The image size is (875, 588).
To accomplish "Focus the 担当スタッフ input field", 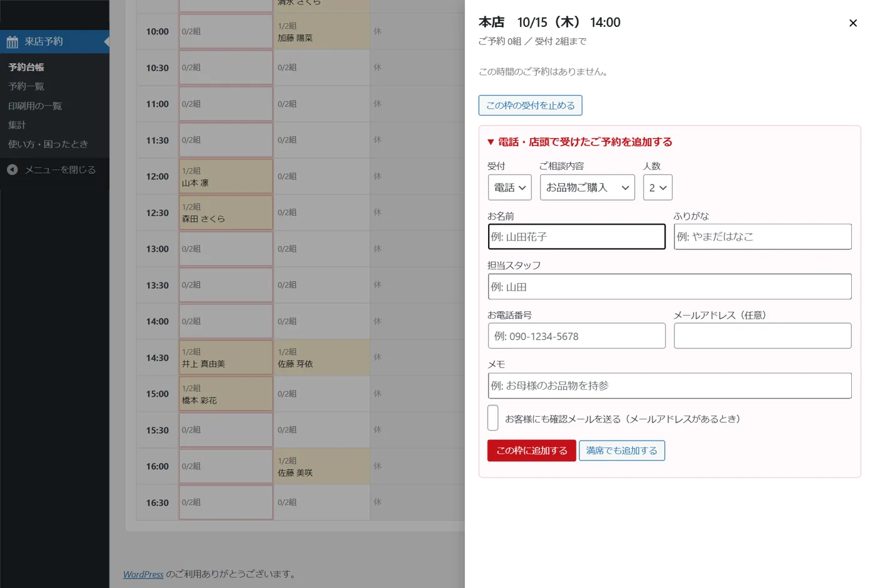I will click(x=670, y=287).
